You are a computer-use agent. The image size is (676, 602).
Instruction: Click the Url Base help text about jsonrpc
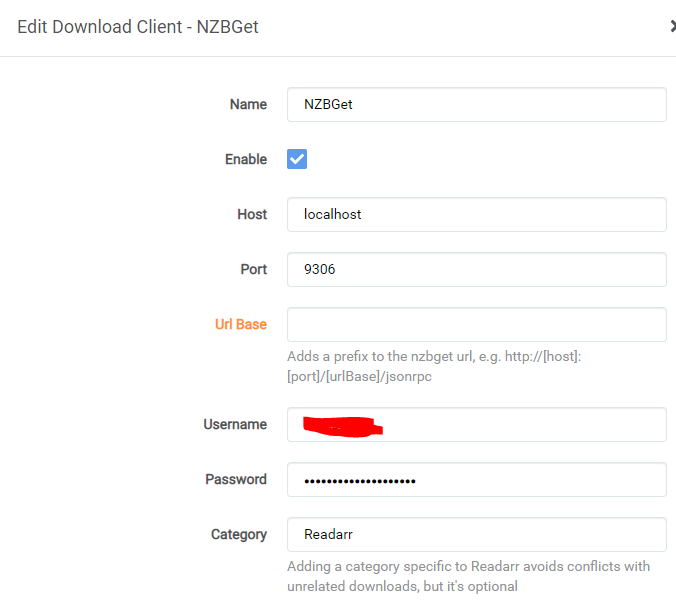click(x=434, y=366)
